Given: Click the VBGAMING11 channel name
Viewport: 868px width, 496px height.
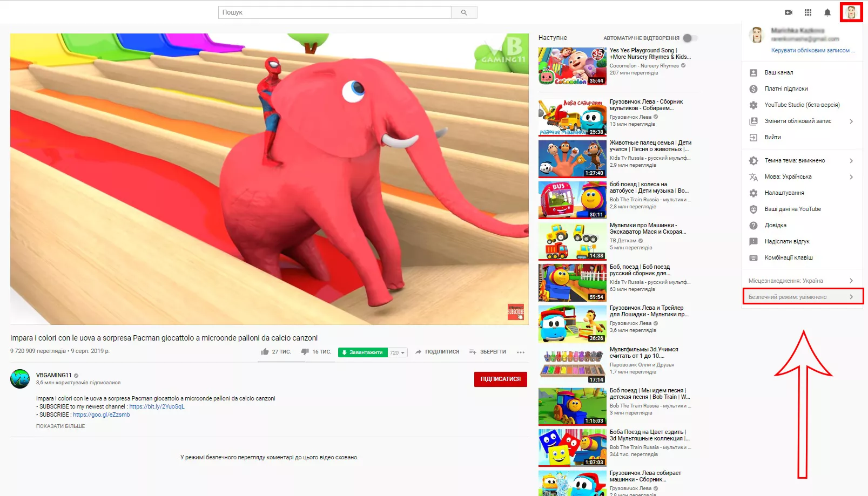Looking at the screenshot, I should point(53,375).
